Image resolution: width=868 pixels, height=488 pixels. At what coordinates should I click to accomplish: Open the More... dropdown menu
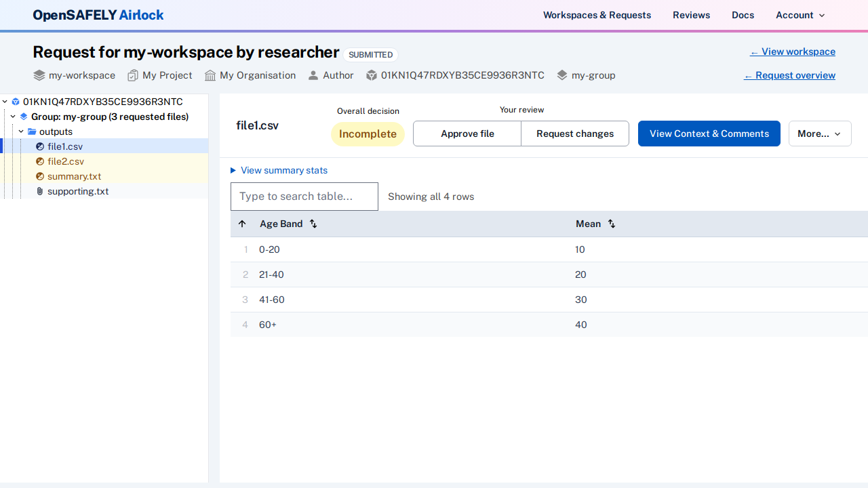[819, 134]
